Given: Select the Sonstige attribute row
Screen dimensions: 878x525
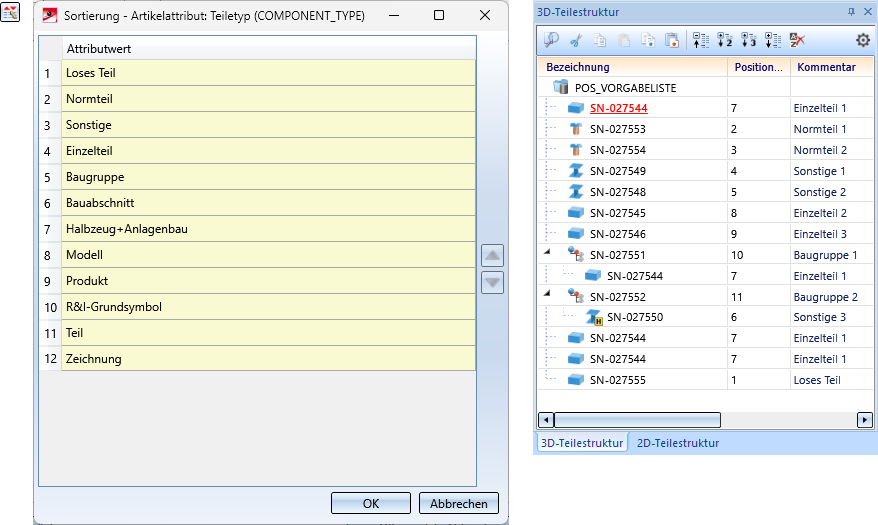Looking at the screenshot, I should pyautogui.click(x=269, y=125).
